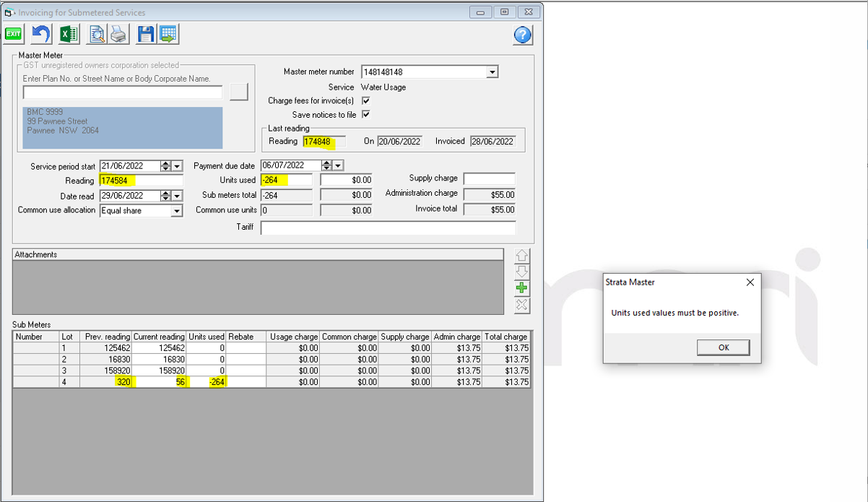Open the Date read calendar dropdown arrow
This screenshot has height=502, width=868.
[x=178, y=196]
